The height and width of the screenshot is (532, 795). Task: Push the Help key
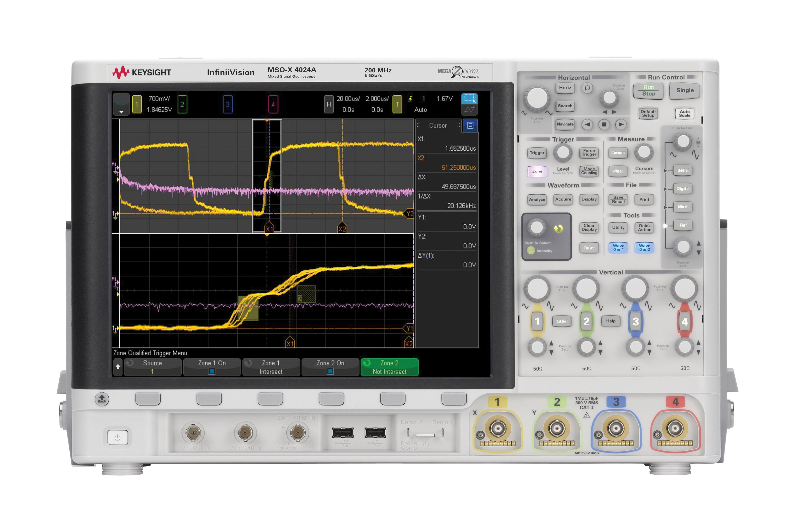tap(611, 321)
